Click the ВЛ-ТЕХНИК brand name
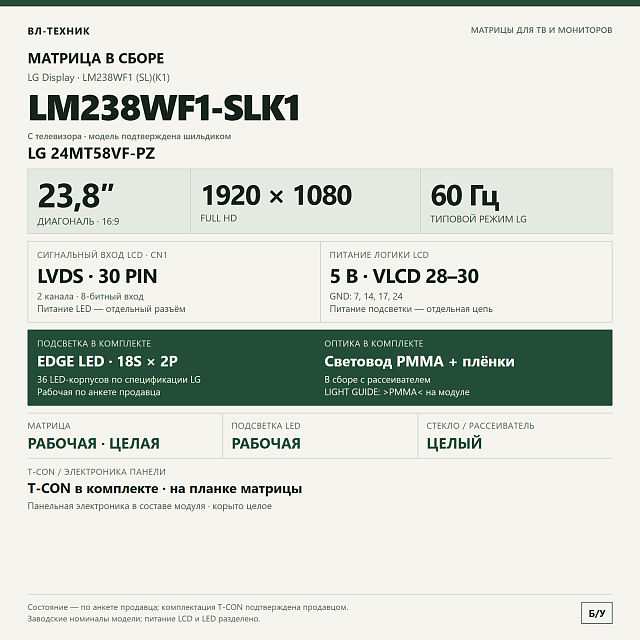Screen dimensions: 640x640 (58, 31)
